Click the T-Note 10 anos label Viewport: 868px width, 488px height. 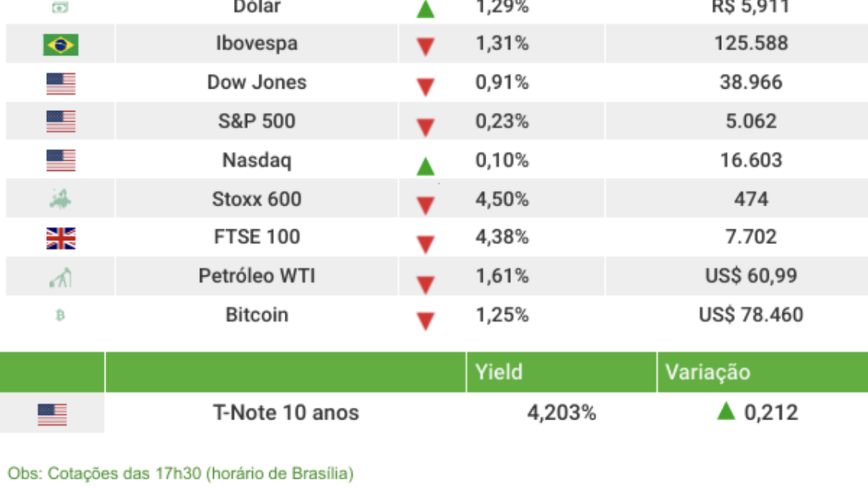[x=285, y=413]
